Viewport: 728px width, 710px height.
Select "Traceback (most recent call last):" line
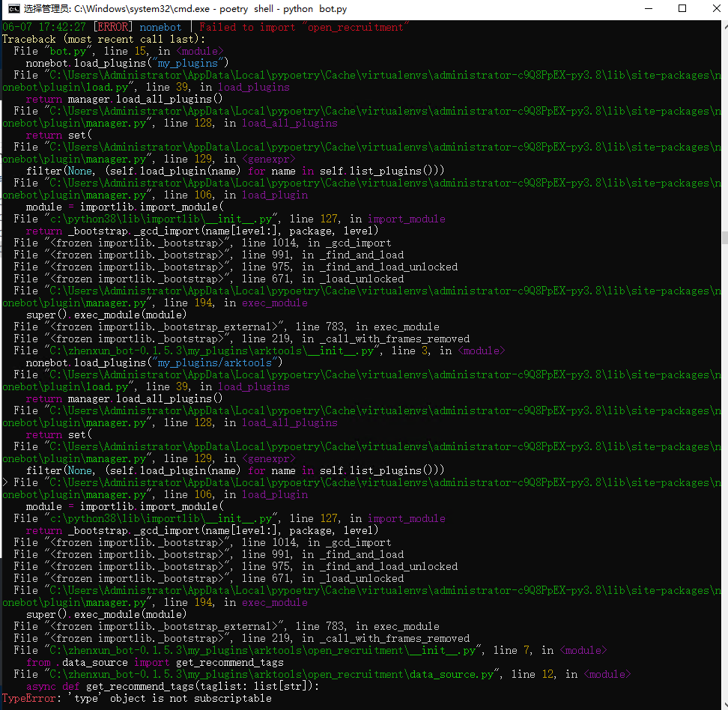[x=103, y=40]
